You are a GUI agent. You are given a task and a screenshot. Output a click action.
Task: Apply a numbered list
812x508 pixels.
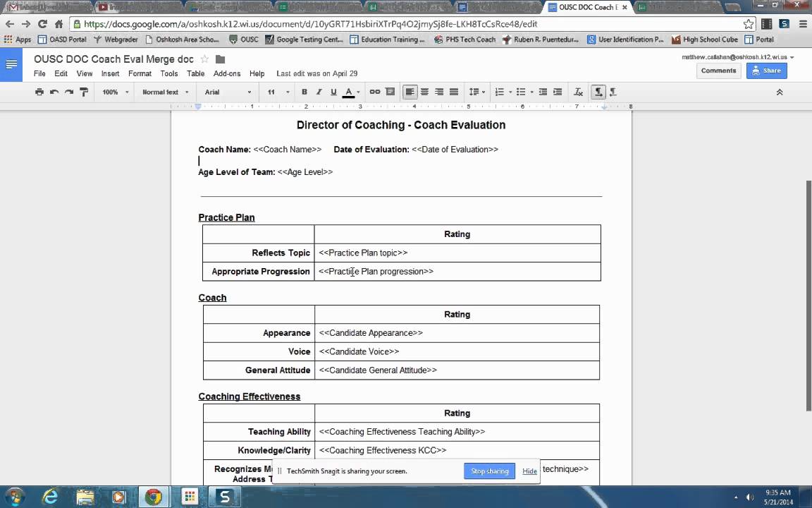click(499, 92)
